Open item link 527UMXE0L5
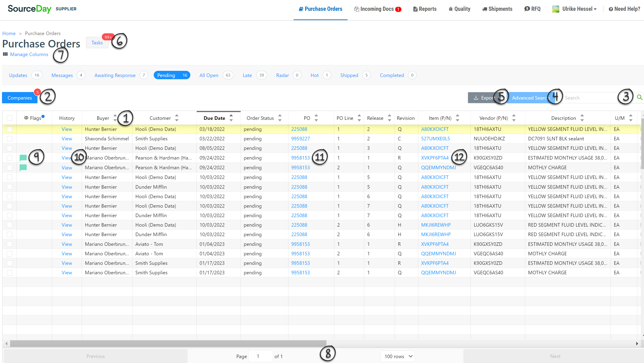 pyautogui.click(x=436, y=139)
